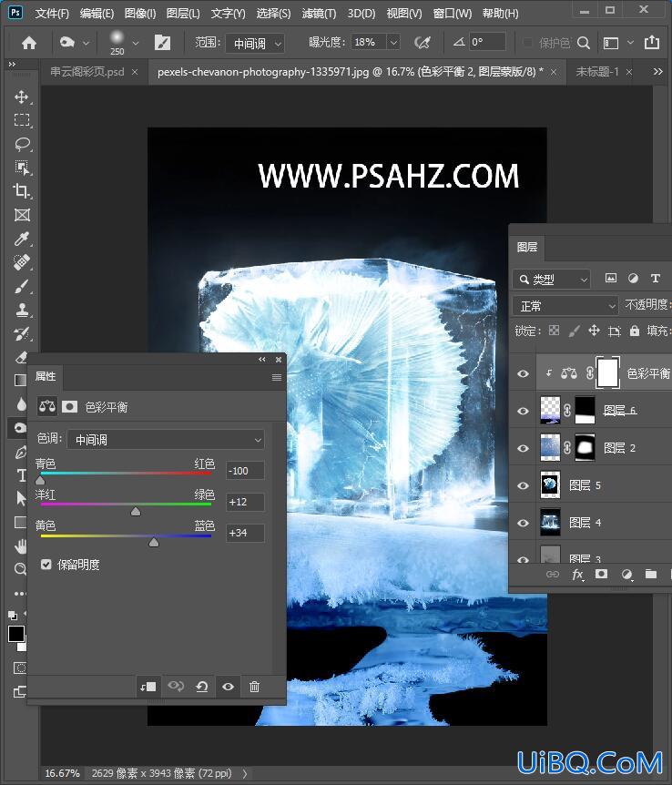Select the Eyedropper tool
The height and width of the screenshot is (785, 672).
click(21, 239)
